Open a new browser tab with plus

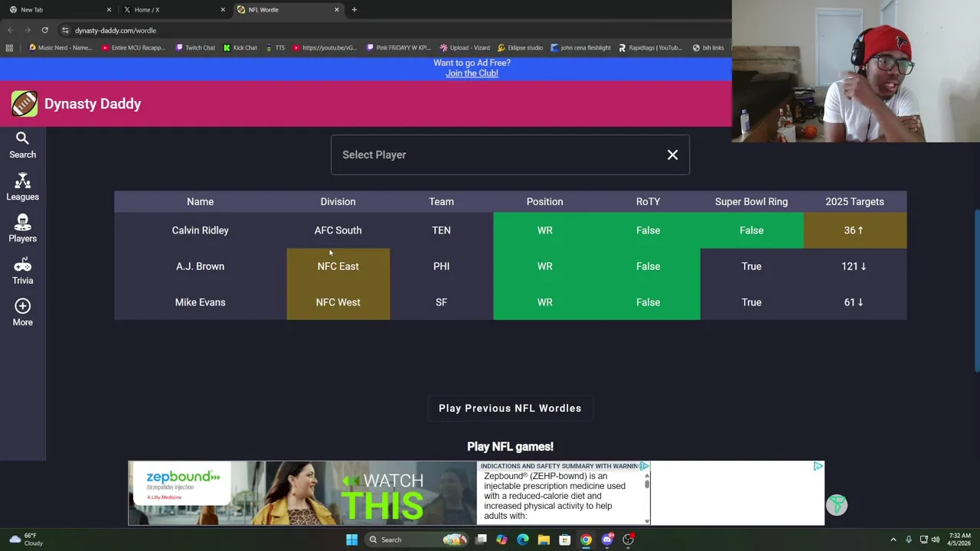pos(354,10)
